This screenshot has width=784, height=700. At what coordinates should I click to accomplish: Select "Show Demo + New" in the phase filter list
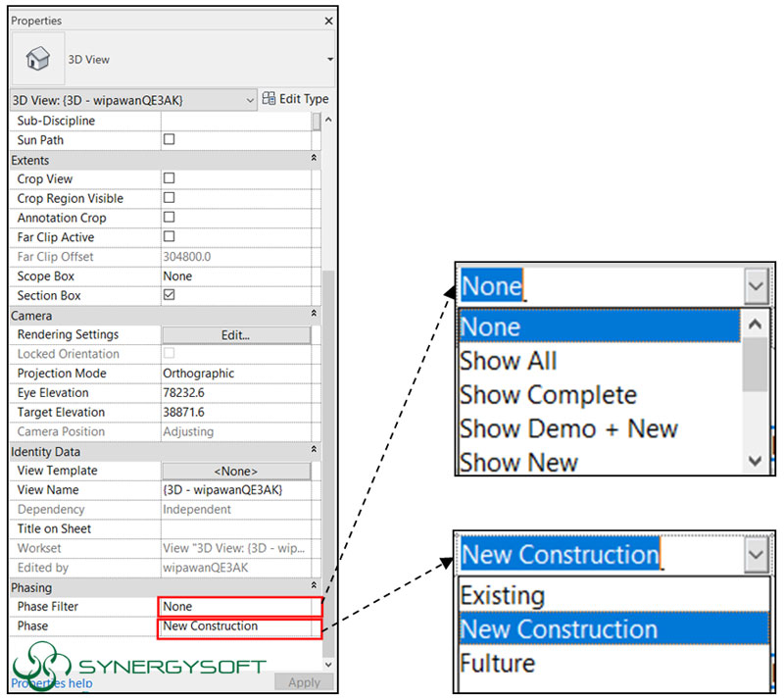click(x=569, y=428)
